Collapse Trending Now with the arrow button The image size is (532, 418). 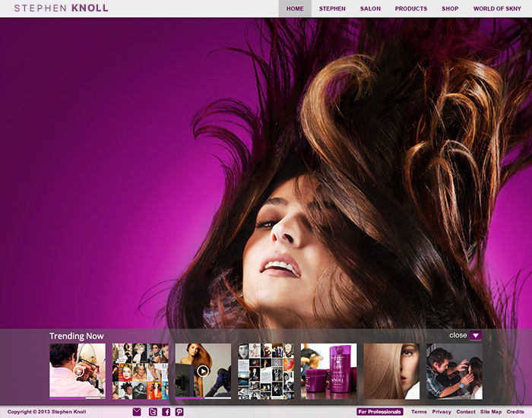click(476, 335)
